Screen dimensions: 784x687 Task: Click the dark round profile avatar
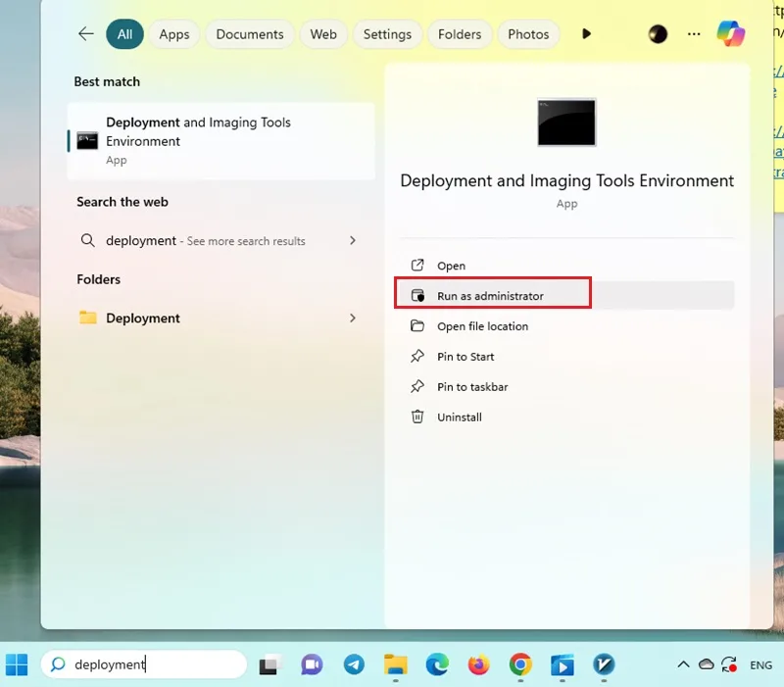tap(658, 34)
